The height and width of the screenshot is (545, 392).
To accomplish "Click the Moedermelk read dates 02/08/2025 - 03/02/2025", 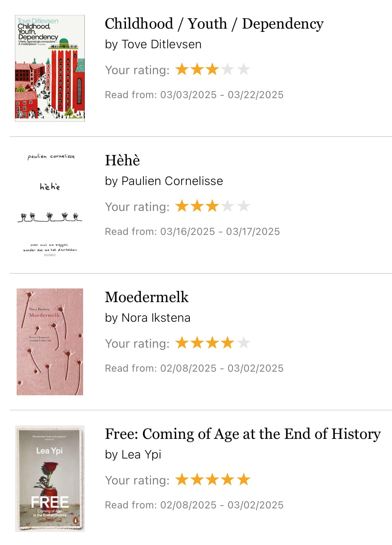I will [222, 368].
